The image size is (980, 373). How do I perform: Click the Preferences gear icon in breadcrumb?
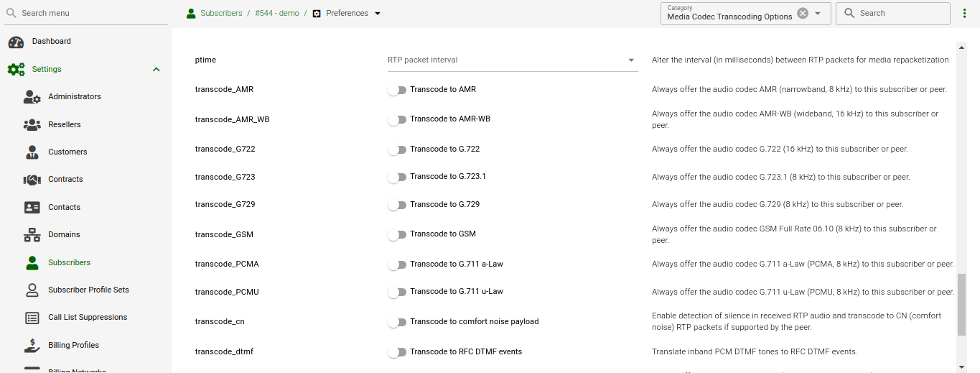pyautogui.click(x=317, y=14)
